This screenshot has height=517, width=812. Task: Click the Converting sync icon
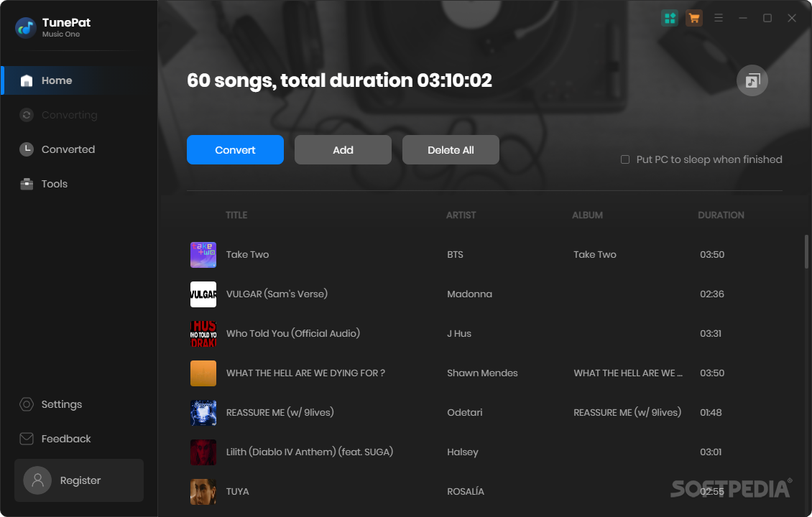[27, 115]
